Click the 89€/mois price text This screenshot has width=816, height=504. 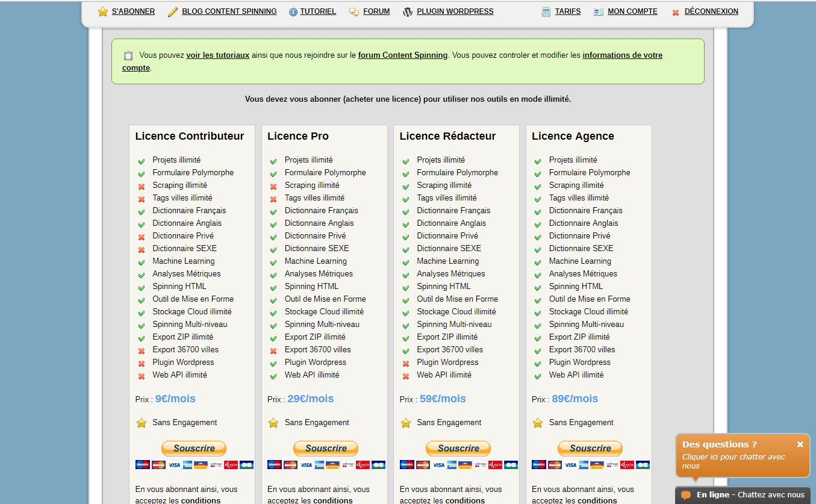click(x=575, y=399)
